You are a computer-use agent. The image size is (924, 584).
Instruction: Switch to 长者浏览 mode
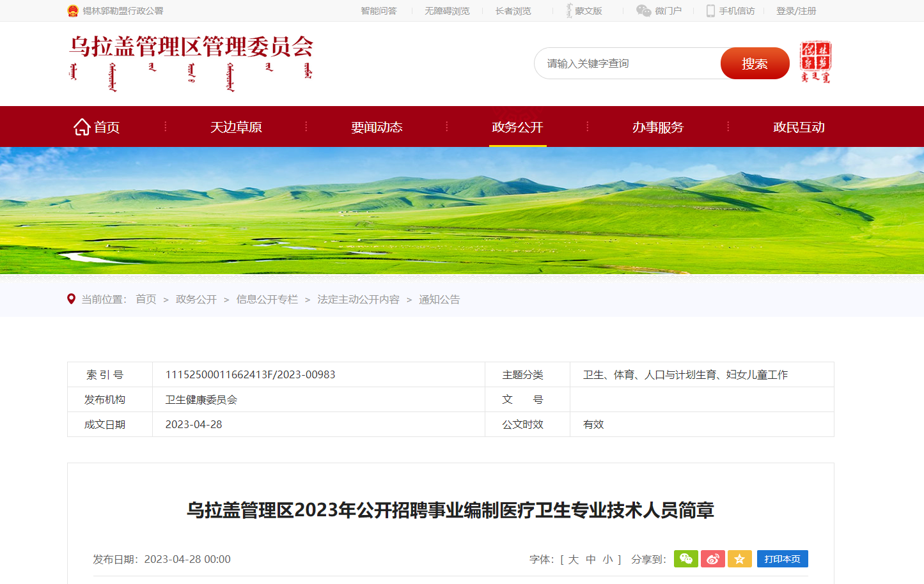point(513,11)
